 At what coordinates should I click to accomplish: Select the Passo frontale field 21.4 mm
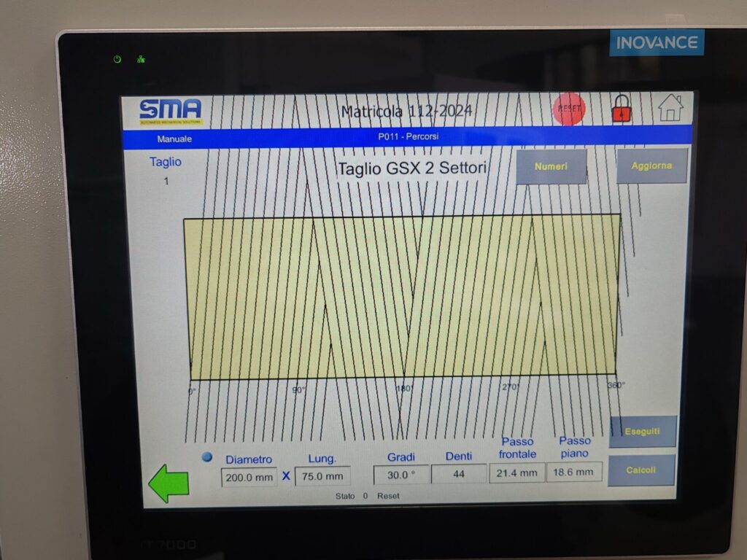(x=516, y=472)
